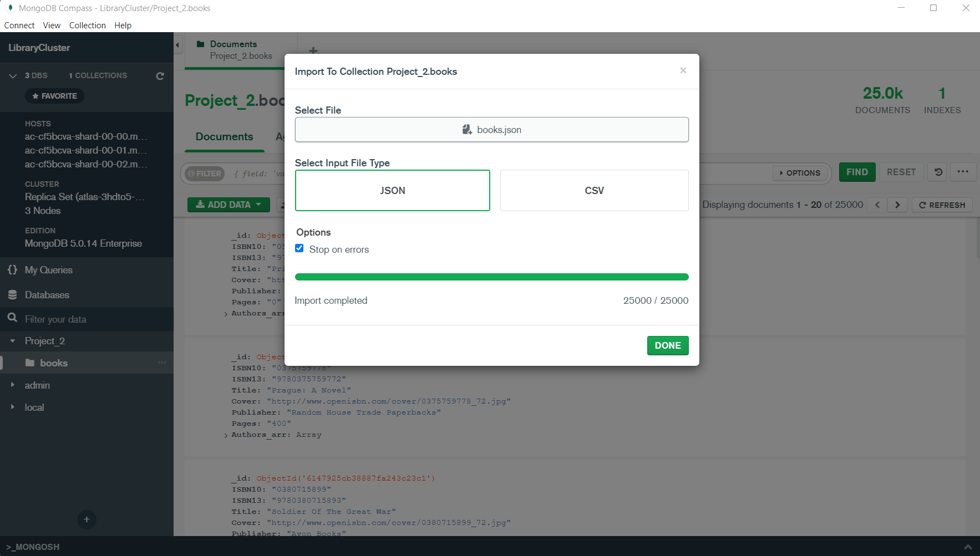Viewport: 980px width, 556px height.
Task: Click the create database plus button
Action: point(87,519)
